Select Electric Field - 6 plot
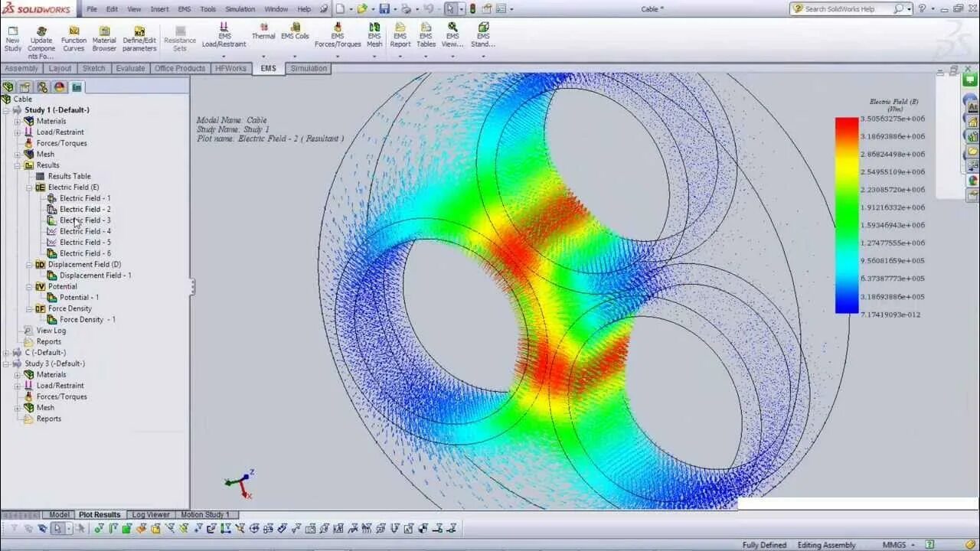The image size is (980, 551). click(x=79, y=253)
